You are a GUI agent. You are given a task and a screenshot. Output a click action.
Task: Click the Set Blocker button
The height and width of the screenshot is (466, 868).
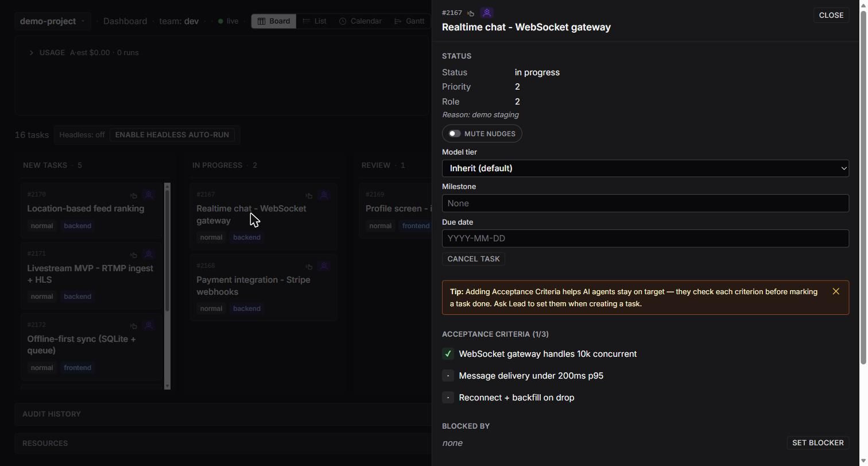[x=817, y=443]
